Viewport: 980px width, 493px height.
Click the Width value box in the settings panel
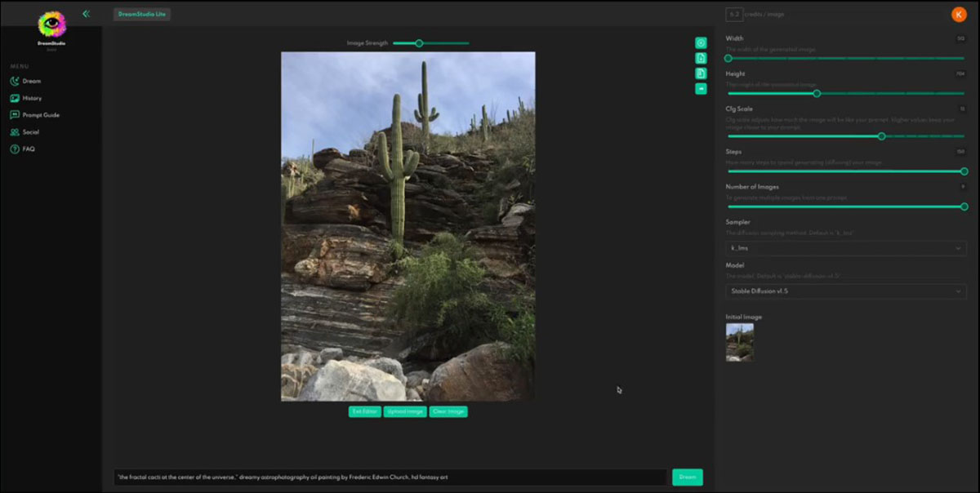click(x=961, y=38)
